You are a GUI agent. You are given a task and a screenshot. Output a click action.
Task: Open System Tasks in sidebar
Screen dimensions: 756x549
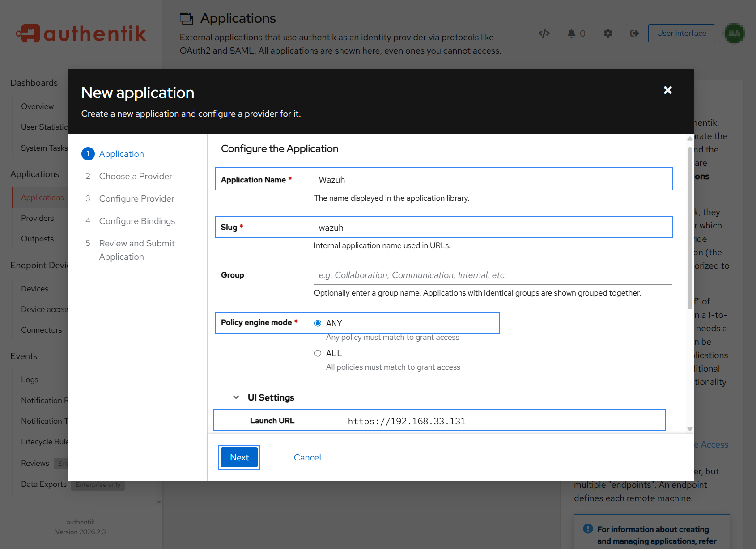click(x=44, y=148)
